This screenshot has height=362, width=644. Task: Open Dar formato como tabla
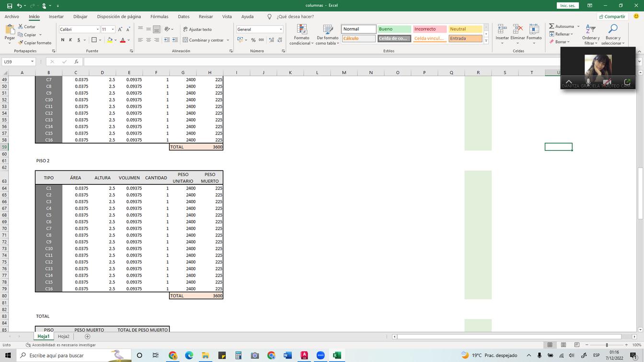[327, 34]
